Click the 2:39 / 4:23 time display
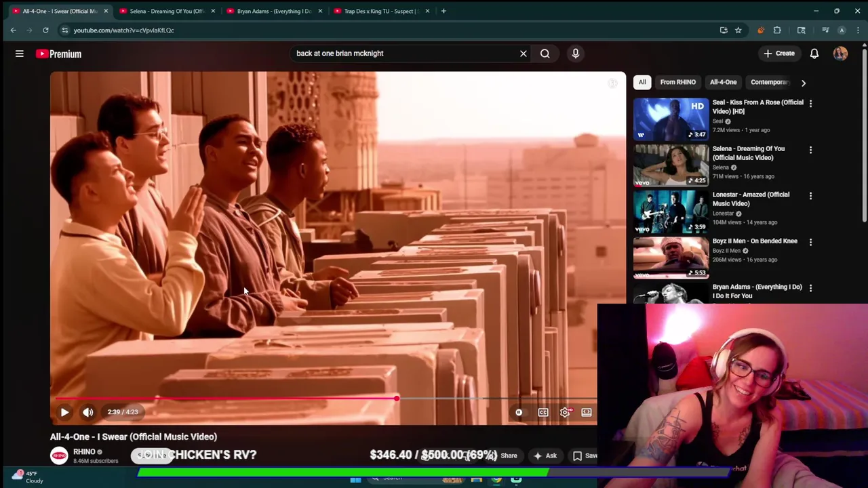 pos(122,412)
